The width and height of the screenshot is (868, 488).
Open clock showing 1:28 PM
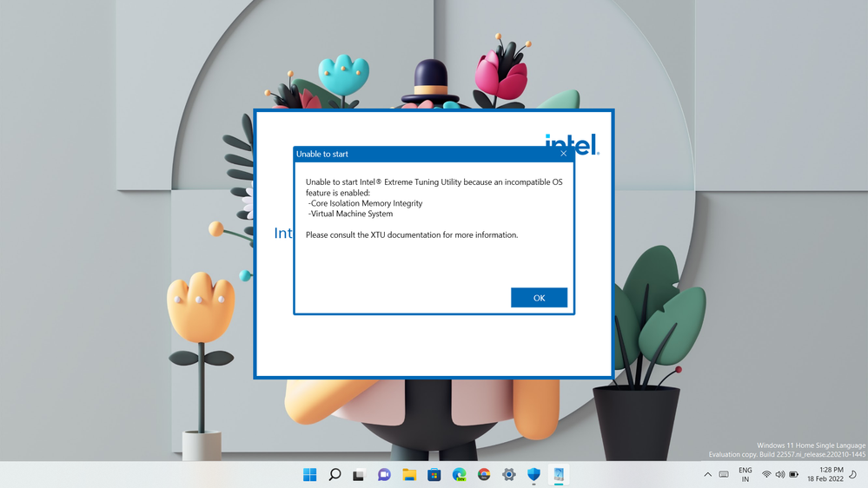(x=825, y=474)
